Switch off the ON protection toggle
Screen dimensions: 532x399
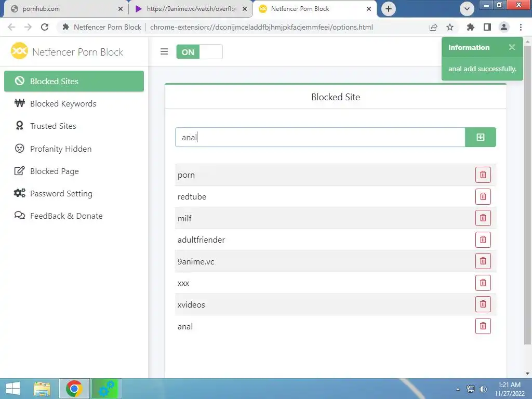point(199,52)
